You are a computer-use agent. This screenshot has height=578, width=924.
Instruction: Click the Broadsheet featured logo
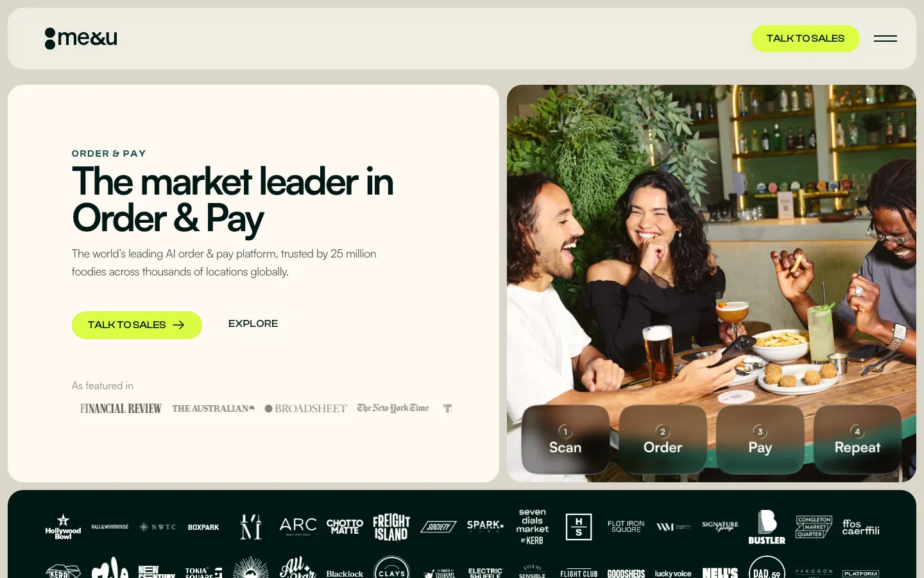(306, 408)
